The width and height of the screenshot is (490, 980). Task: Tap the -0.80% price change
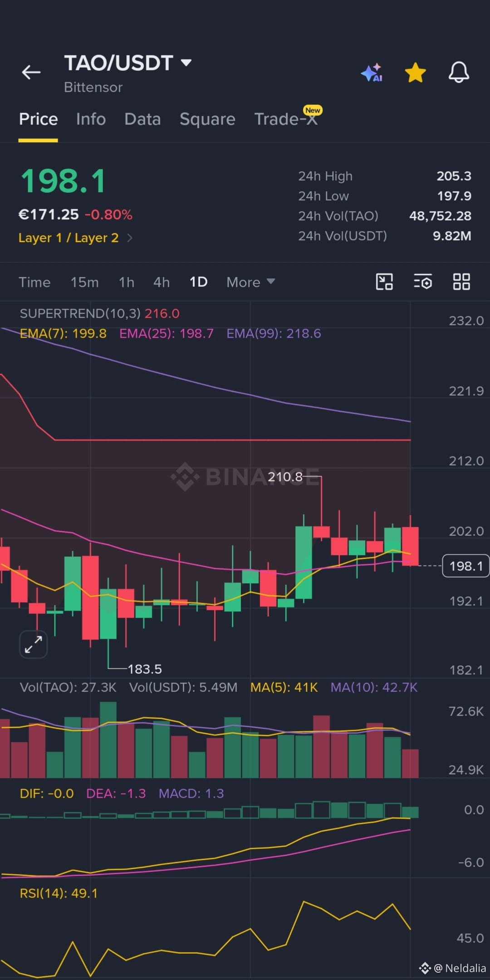click(x=108, y=215)
